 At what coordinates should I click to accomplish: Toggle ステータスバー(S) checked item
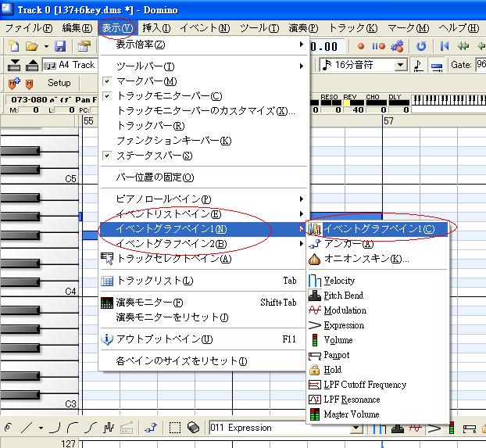204,156
